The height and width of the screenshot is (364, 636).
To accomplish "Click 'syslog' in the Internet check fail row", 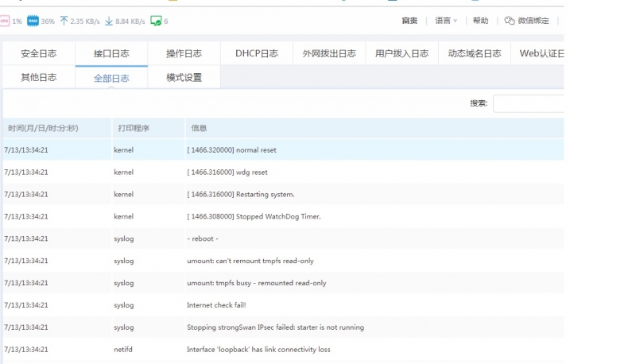I will pos(124,305).
